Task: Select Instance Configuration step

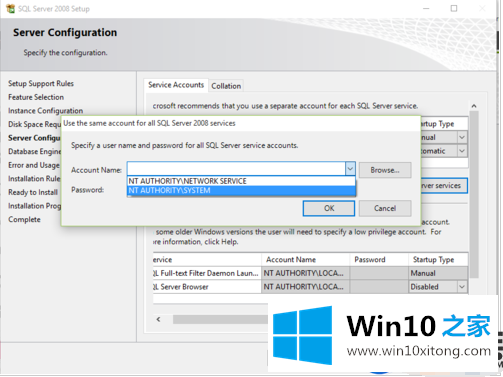Action: [x=46, y=110]
